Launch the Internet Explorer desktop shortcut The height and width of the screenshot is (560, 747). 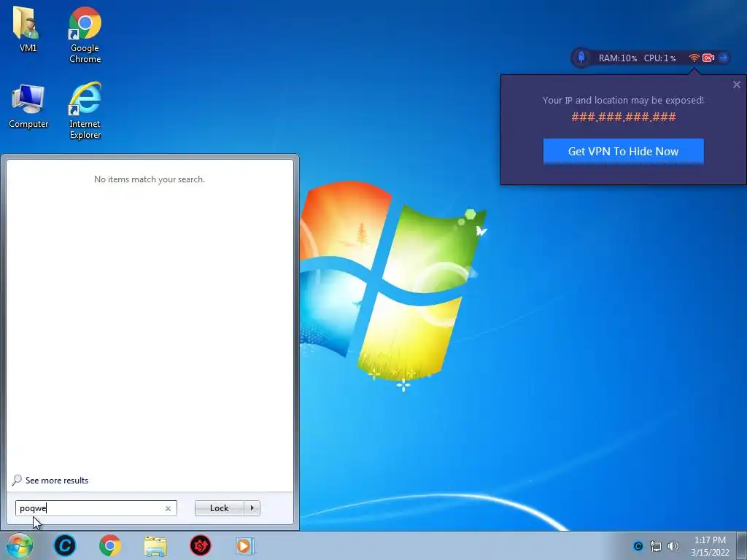(x=85, y=111)
